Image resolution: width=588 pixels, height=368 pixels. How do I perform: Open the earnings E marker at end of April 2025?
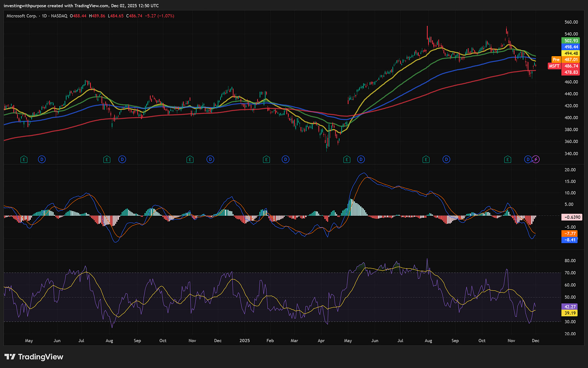point(346,160)
